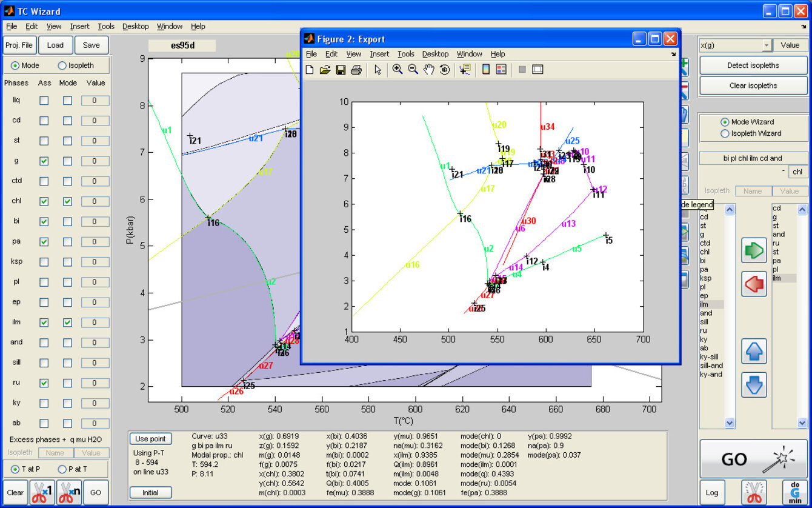Select the Pan hand tool in Figure 2
Viewport: 812px width, 508px height.
(429, 70)
